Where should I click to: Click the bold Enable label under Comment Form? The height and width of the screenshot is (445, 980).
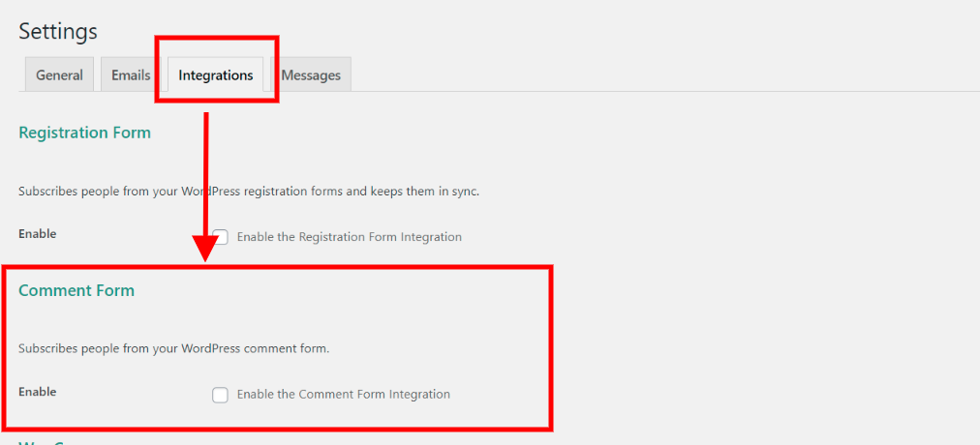click(38, 392)
